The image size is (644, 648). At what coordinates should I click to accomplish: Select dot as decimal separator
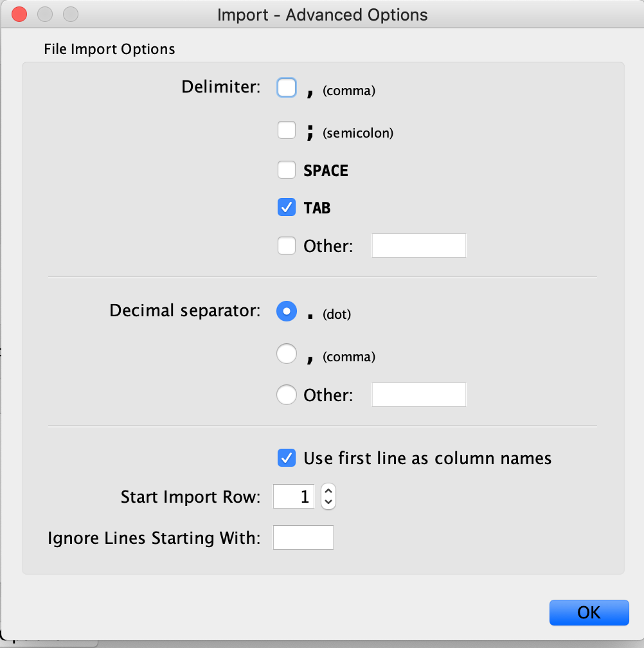coord(287,312)
